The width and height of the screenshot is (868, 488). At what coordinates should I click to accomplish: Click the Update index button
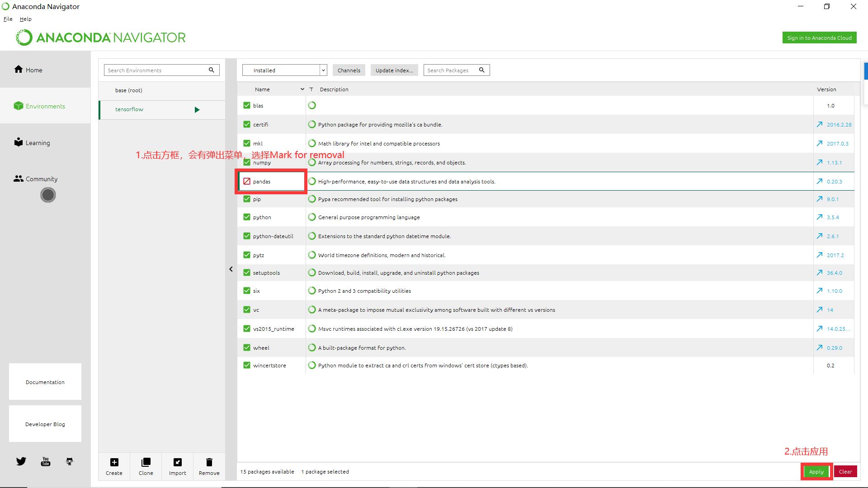[394, 70]
